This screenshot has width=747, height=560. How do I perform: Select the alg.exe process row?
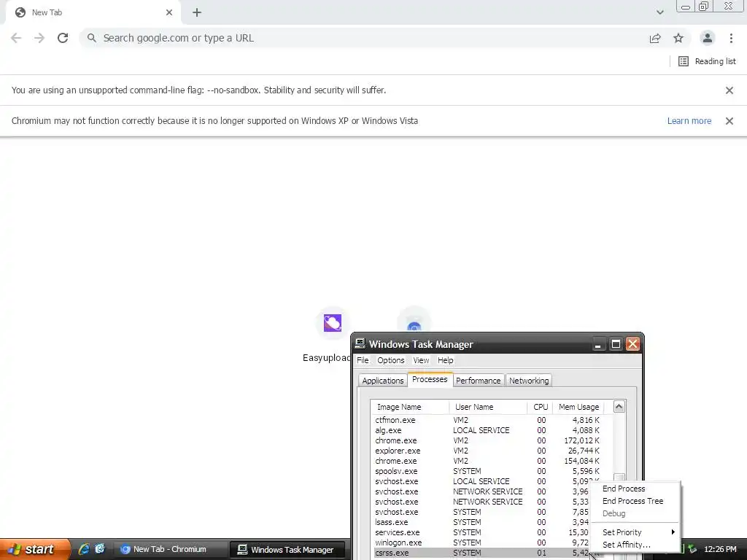(491, 430)
